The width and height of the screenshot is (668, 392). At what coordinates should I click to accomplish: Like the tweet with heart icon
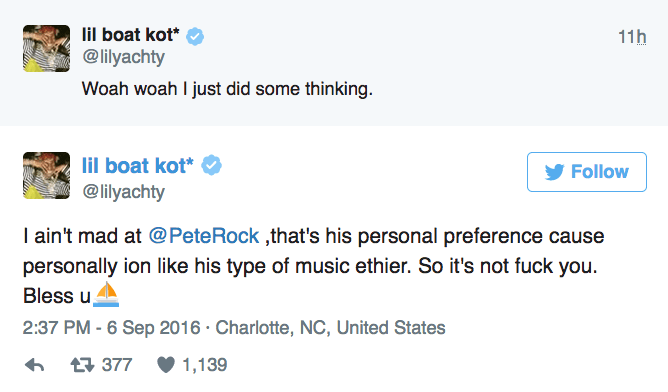(x=166, y=365)
